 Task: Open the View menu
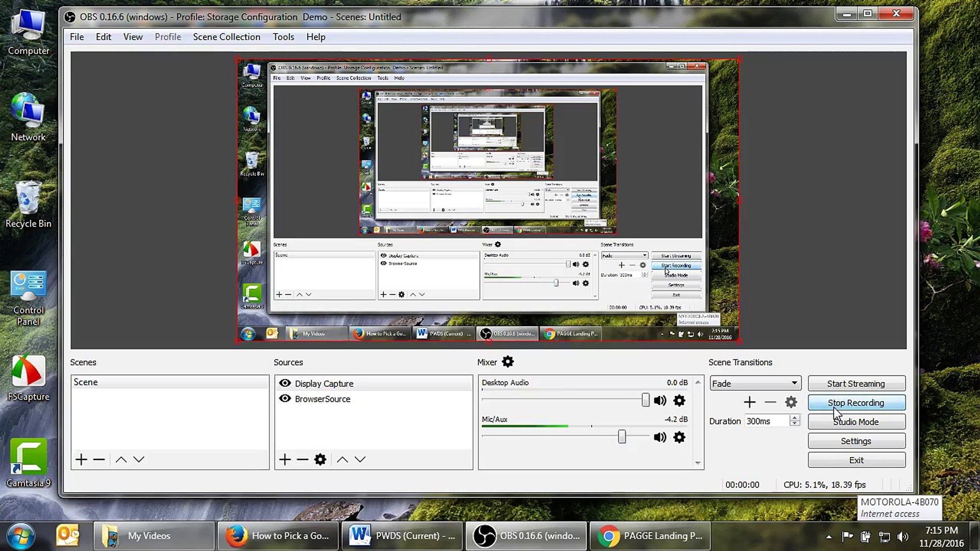133,37
